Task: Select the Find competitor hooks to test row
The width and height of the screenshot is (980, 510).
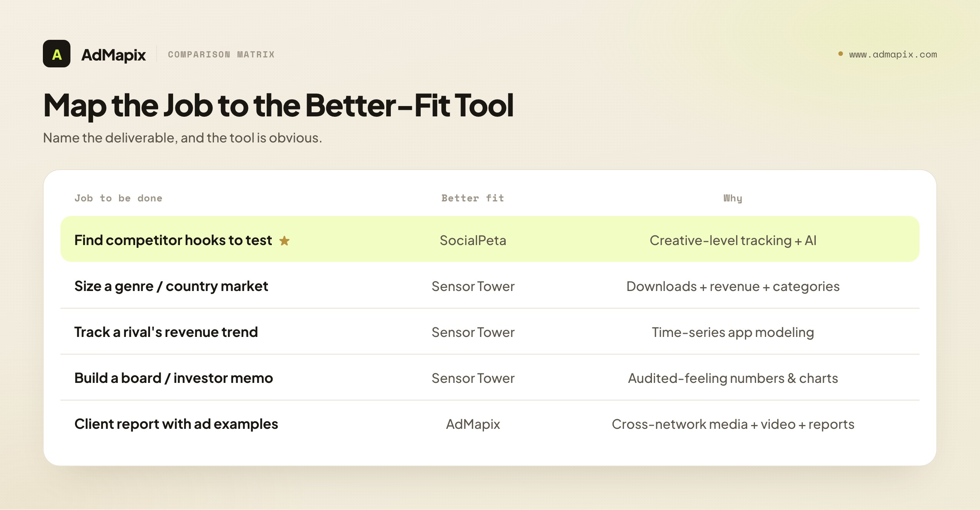Action: [490, 239]
